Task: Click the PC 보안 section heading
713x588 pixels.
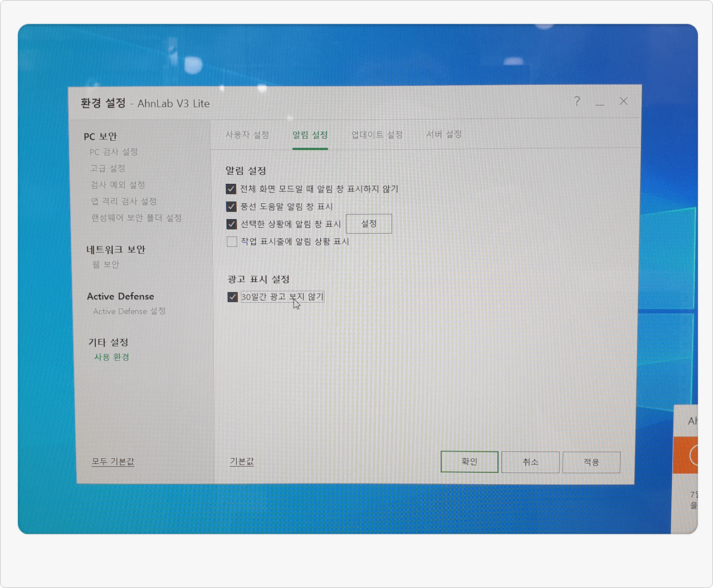Action: (x=100, y=136)
